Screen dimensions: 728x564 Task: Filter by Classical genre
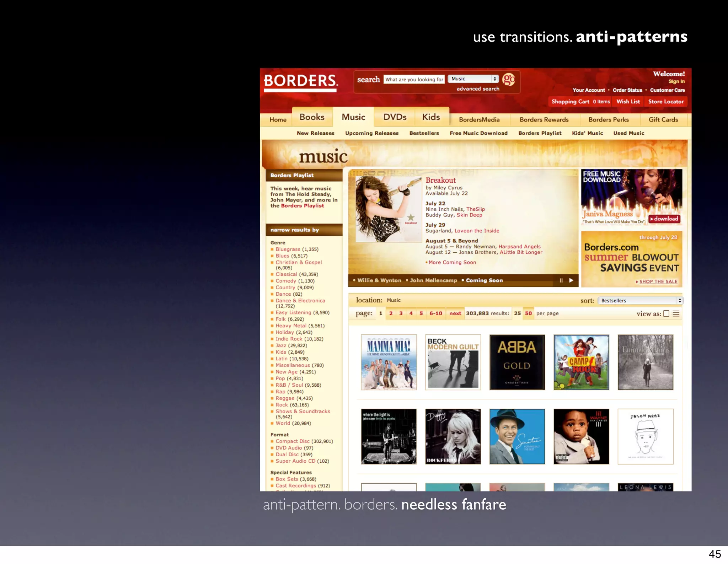[x=286, y=274]
